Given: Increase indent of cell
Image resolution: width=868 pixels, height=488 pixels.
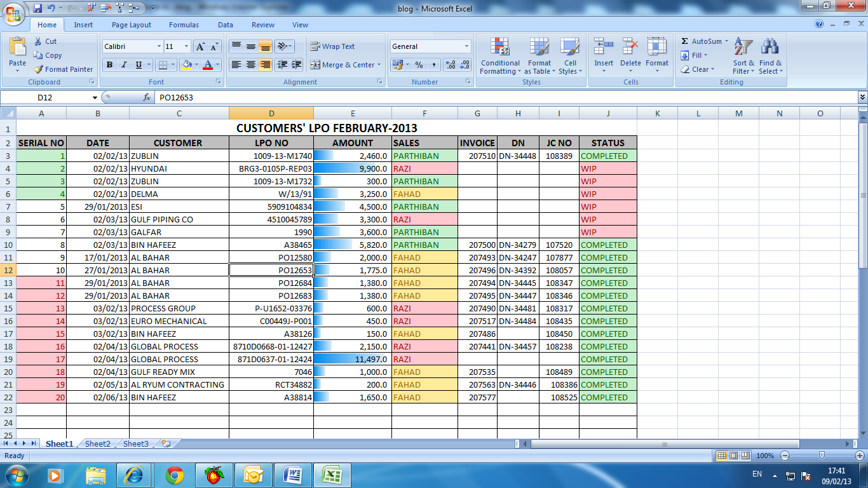Looking at the screenshot, I should pyautogui.click(x=297, y=65).
